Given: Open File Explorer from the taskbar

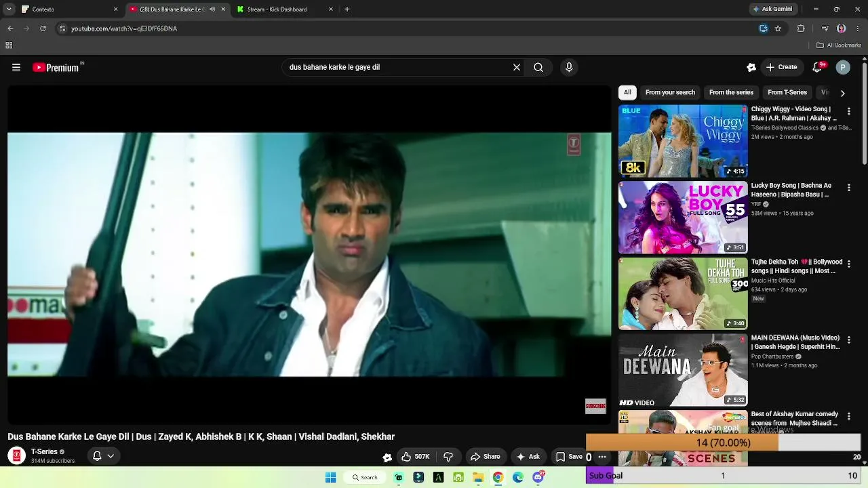Looking at the screenshot, I should tap(478, 477).
